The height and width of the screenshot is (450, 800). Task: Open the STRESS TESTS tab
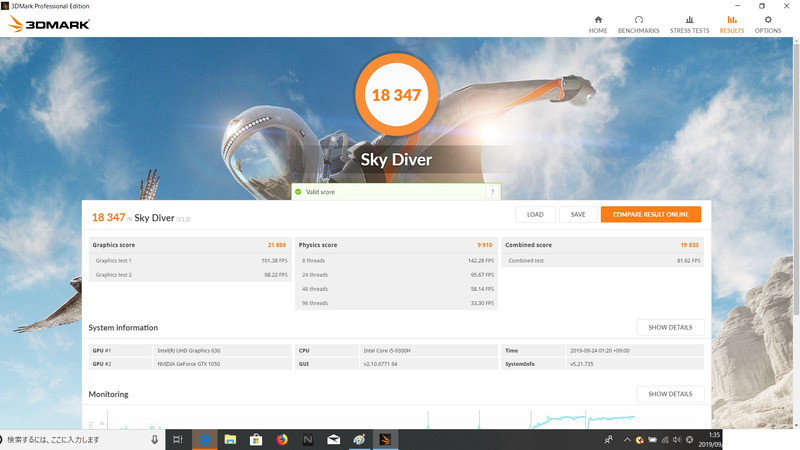[689, 24]
